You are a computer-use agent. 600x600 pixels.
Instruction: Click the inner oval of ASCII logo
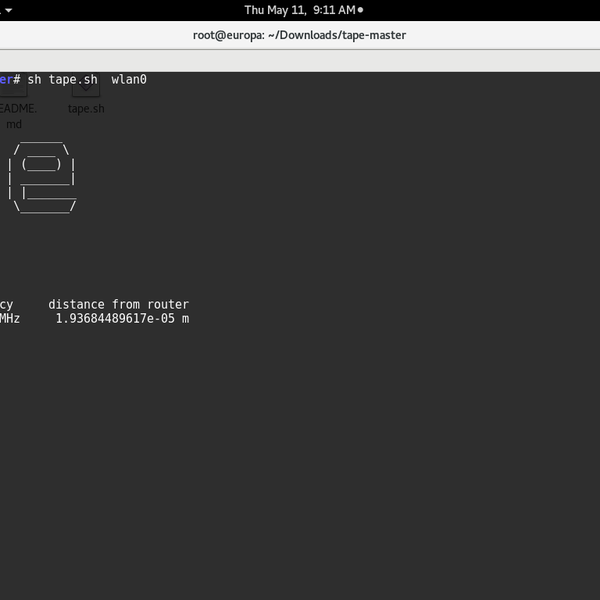click(x=42, y=164)
